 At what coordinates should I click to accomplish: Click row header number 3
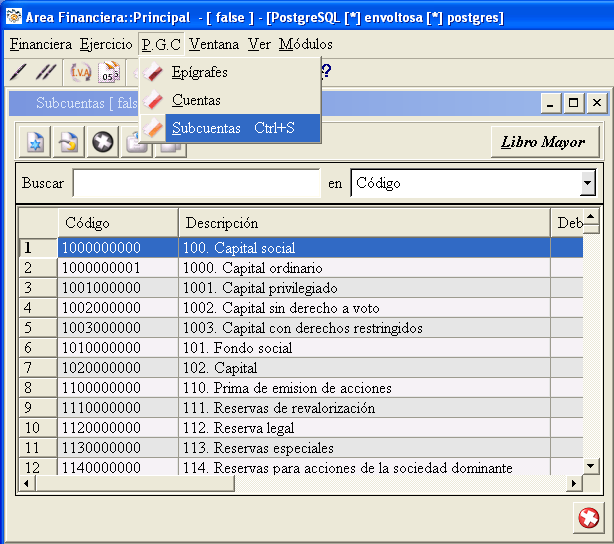38,288
